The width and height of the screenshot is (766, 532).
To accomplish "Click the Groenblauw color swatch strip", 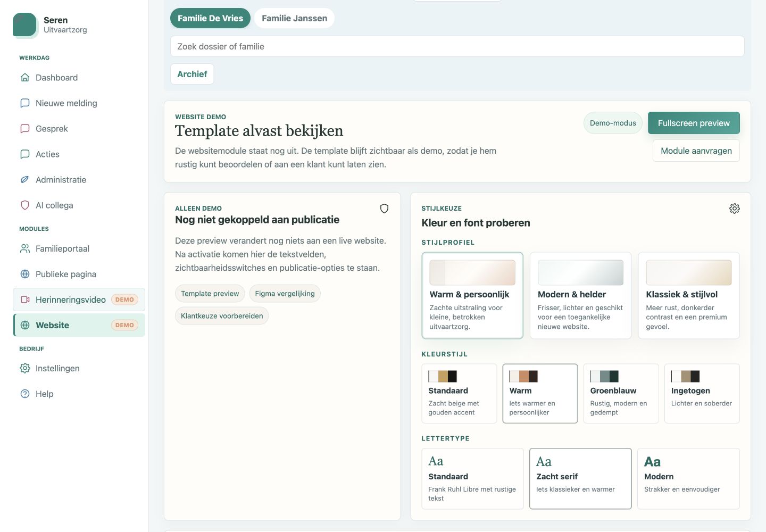I will point(604,377).
